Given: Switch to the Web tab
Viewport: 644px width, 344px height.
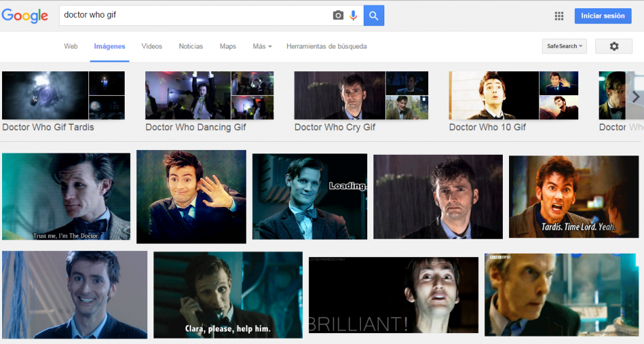Looking at the screenshot, I should pyautogui.click(x=71, y=47).
